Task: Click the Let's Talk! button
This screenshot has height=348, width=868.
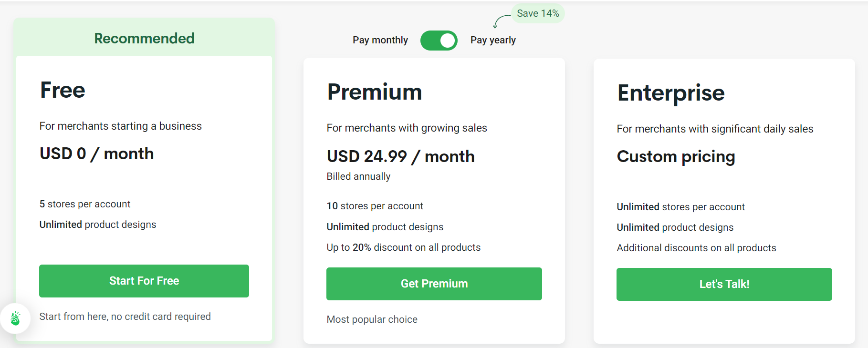Action: pos(723,284)
